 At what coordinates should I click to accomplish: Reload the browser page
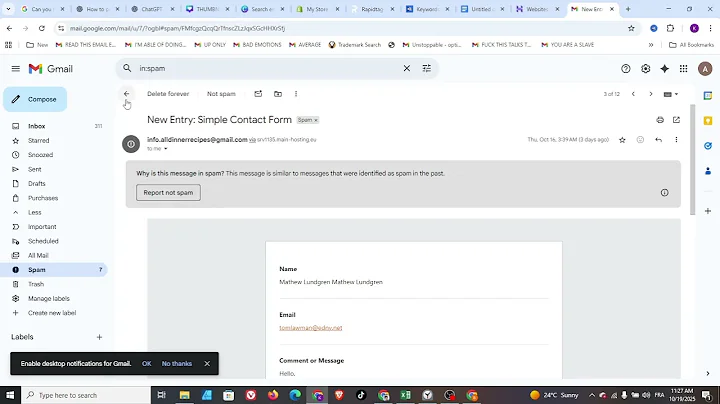tap(42, 28)
